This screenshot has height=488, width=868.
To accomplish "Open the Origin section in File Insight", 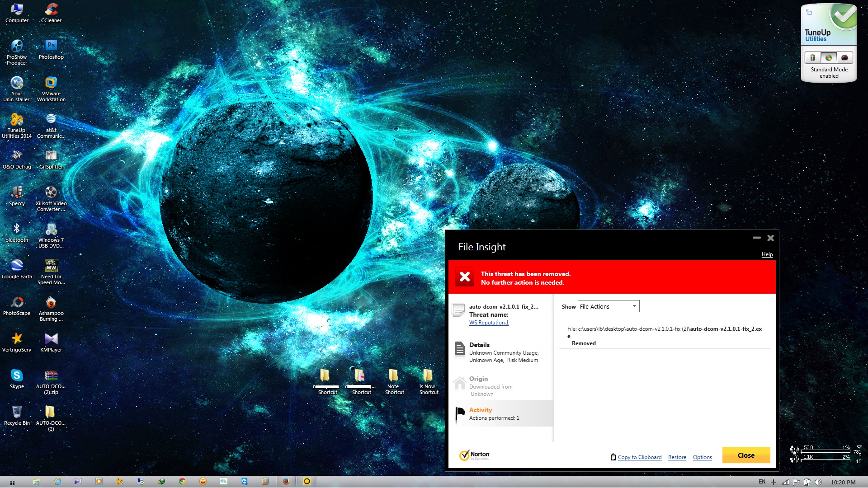I will coord(501,386).
